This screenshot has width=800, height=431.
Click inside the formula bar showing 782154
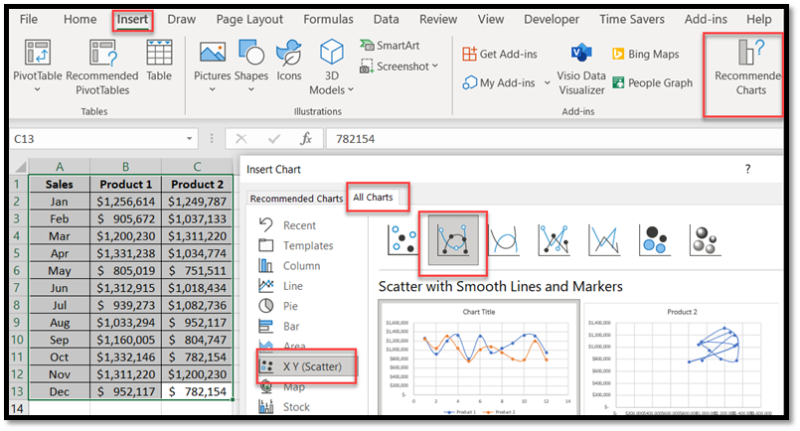554,139
